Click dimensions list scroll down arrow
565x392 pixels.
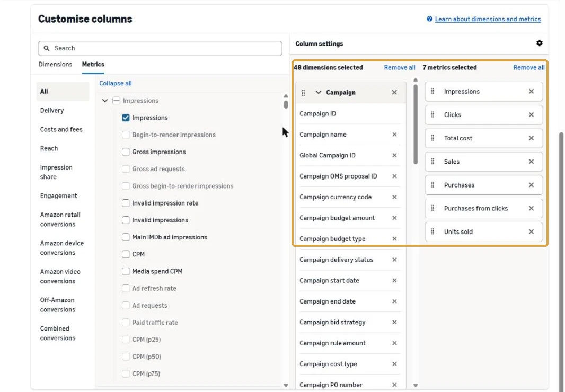pyautogui.click(x=416, y=385)
